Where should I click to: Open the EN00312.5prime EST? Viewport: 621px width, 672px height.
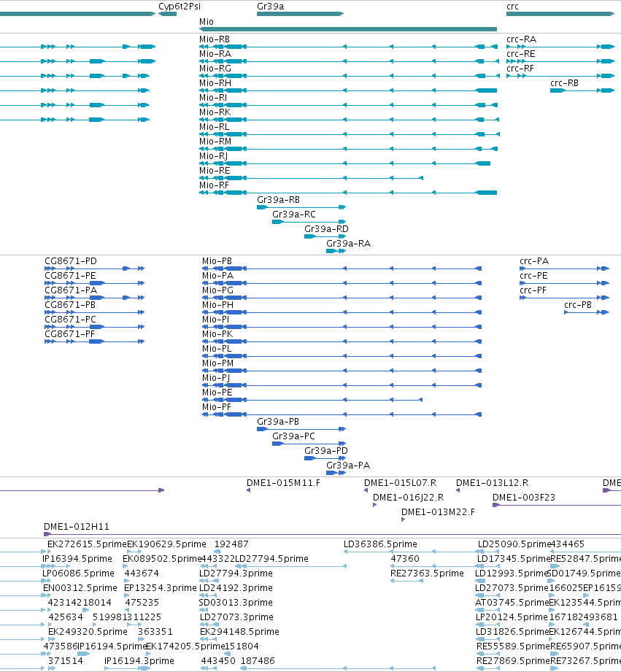coord(80,588)
